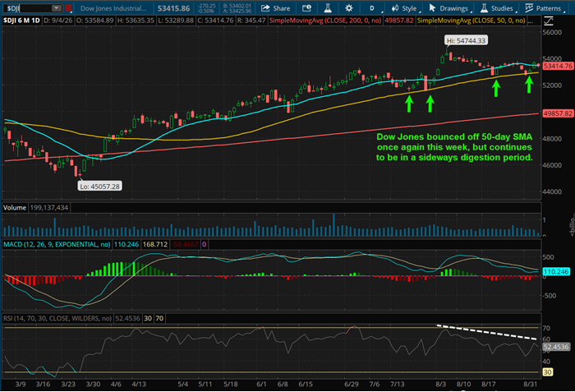Image resolution: width=575 pixels, height=392 pixels.
Task: Click MACD header value 168.712
Action: pos(155,244)
